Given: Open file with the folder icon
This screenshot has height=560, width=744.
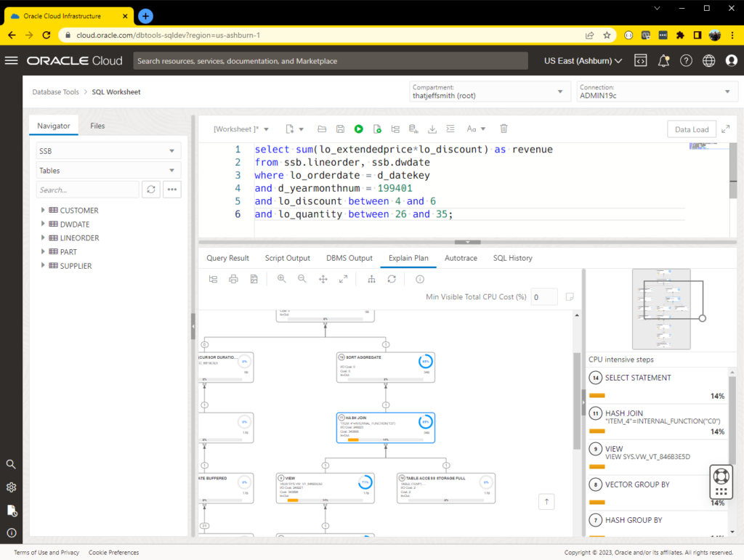Looking at the screenshot, I should [322, 129].
